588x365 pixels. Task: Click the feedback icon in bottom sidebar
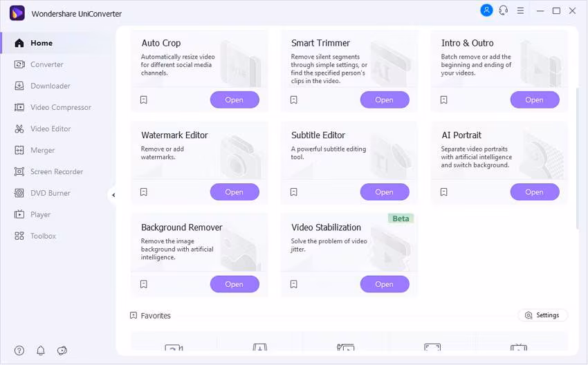[62, 350]
